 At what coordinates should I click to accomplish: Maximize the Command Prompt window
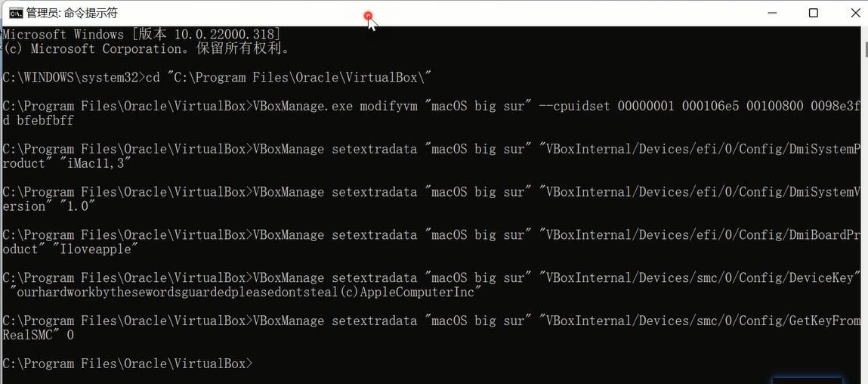coord(814,13)
